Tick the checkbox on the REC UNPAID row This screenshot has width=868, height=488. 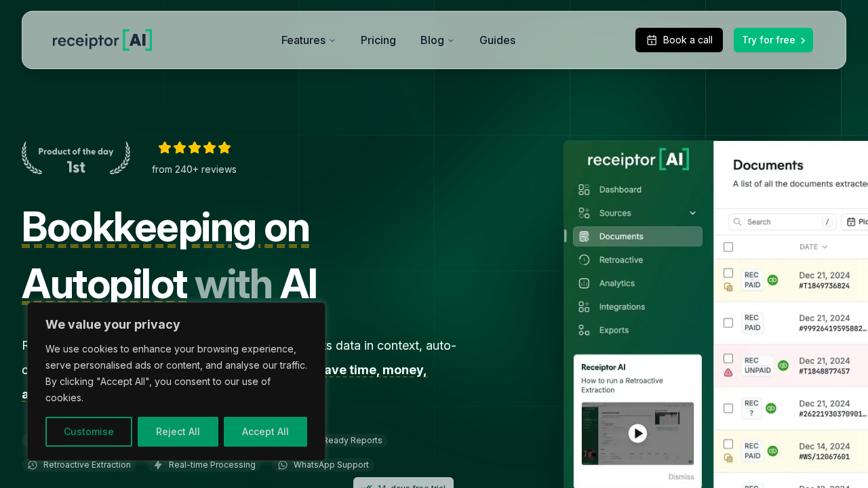click(728, 358)
